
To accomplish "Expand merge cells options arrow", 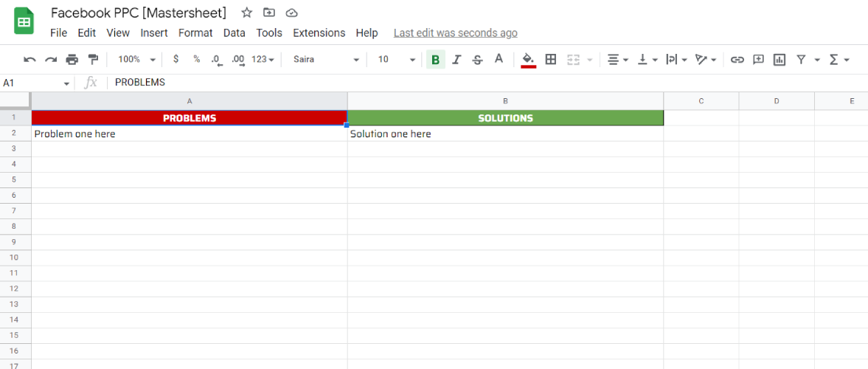I will 589,59.
